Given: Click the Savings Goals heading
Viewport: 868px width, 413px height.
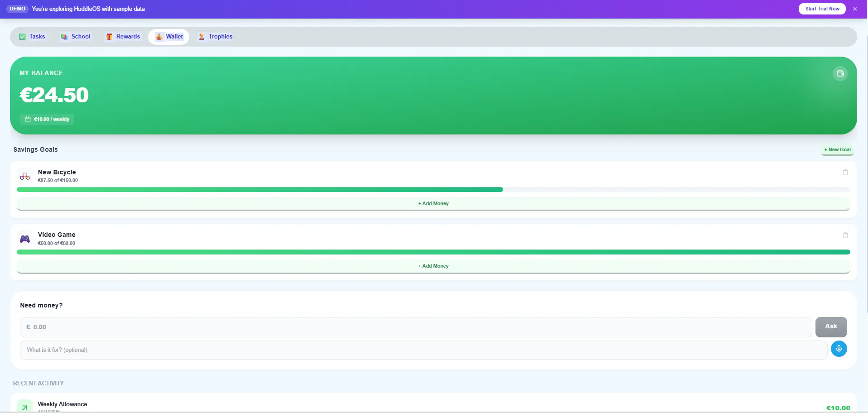Looking at the screenshot, I should click(x=36, y=150).
